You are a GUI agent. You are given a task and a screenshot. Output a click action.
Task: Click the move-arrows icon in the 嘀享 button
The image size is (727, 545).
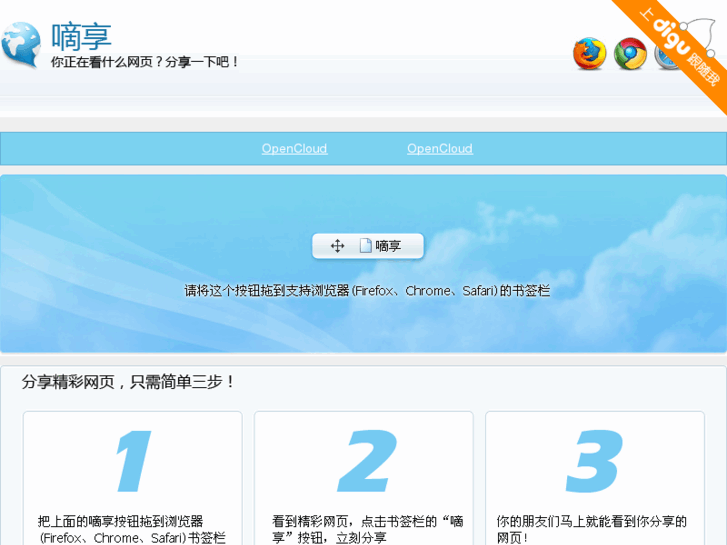(338, 246)
